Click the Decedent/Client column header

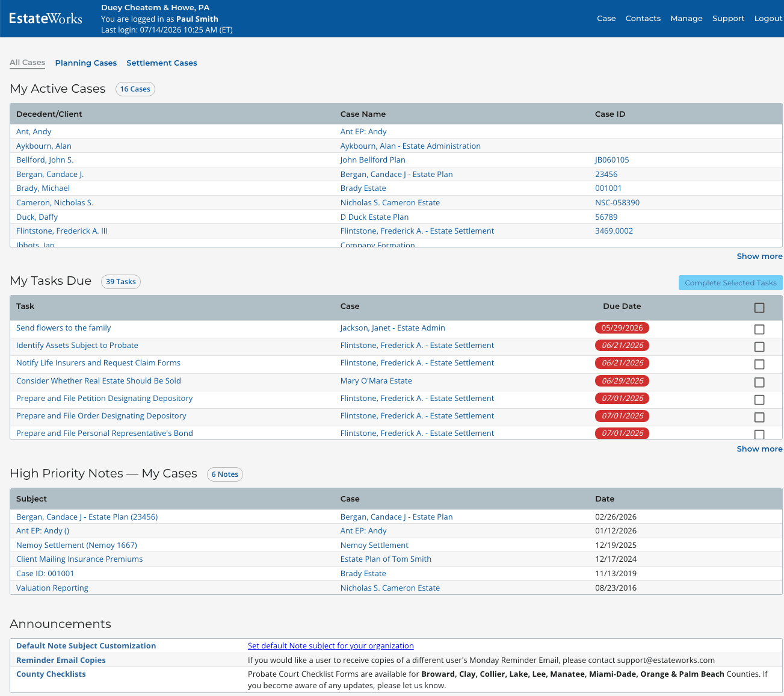coord(49,114)
